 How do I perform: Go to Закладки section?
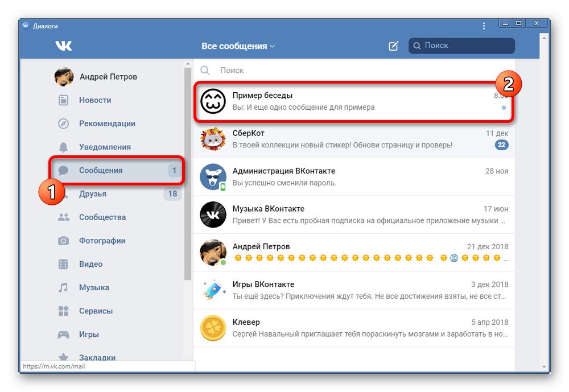(97, 357)
